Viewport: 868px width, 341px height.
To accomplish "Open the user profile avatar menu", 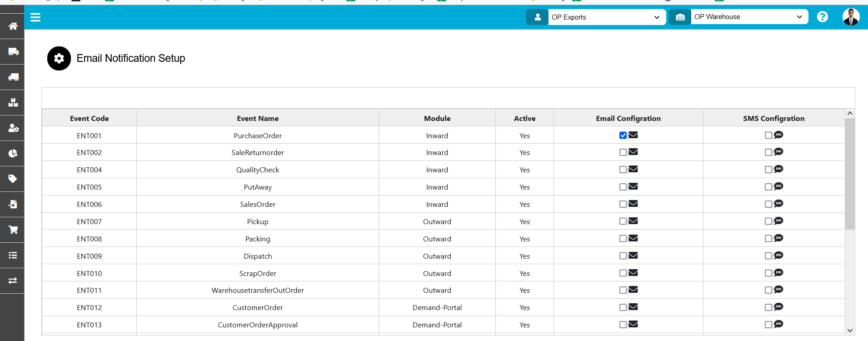I will (850, 17).
